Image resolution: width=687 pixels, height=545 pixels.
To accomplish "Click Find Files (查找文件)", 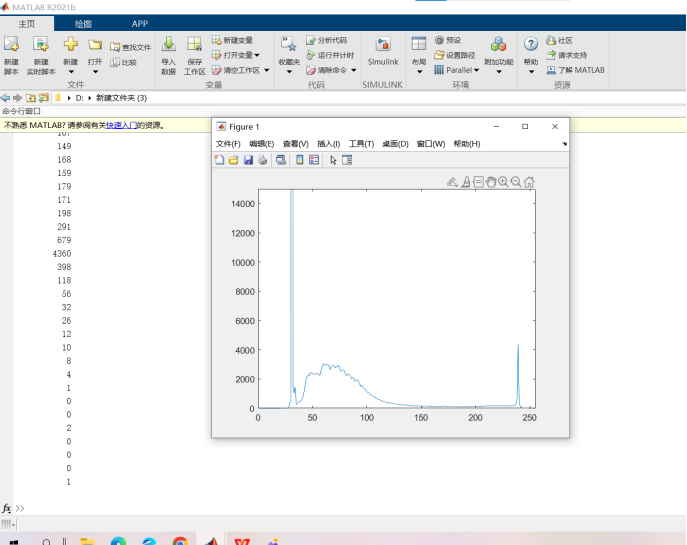I will [x=131, y=47].
